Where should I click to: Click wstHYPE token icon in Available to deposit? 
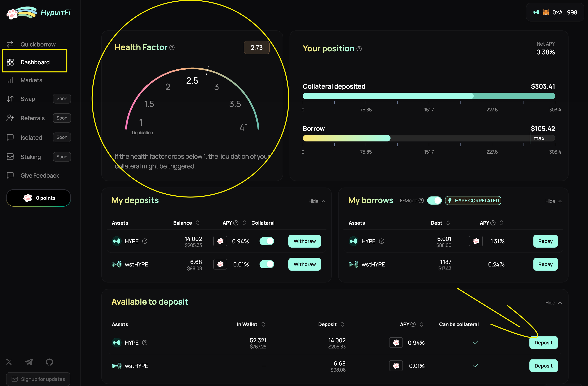(117, 366)
